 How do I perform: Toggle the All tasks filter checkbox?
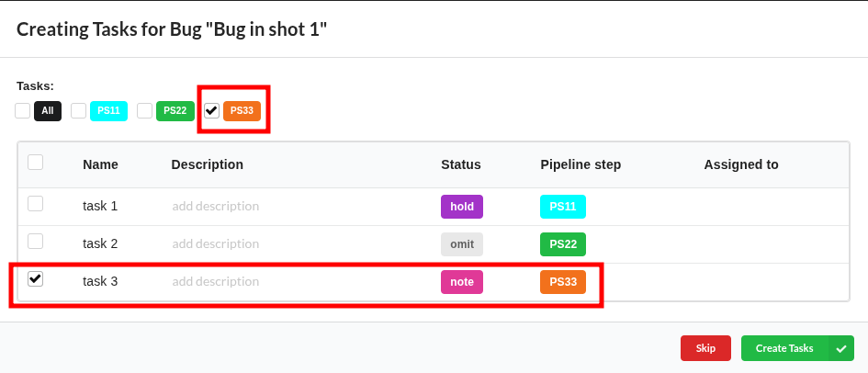23,111
